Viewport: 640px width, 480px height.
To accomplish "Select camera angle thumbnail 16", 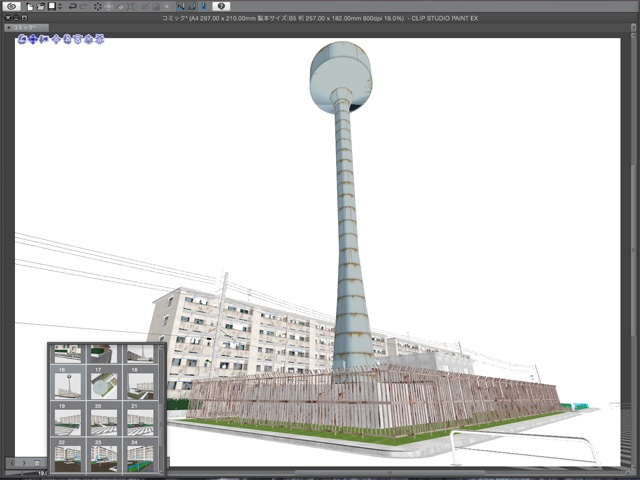I will [x=69, y=386].
